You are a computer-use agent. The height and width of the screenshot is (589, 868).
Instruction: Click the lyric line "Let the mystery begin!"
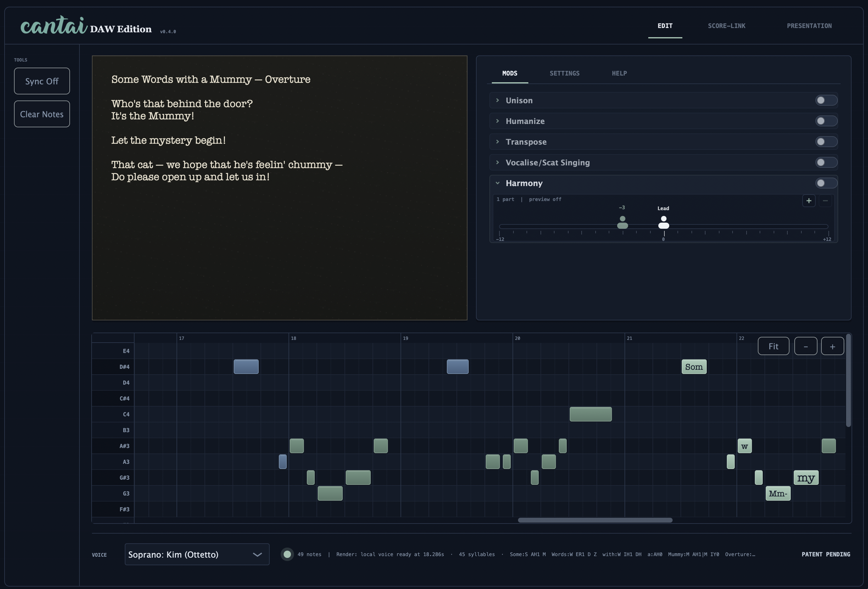tap(168, 140)
